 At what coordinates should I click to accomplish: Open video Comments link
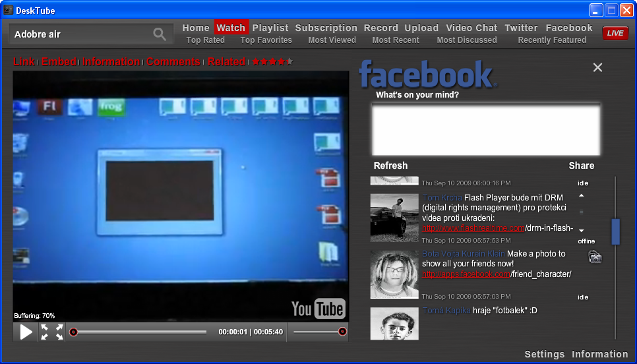pos(173,62)
